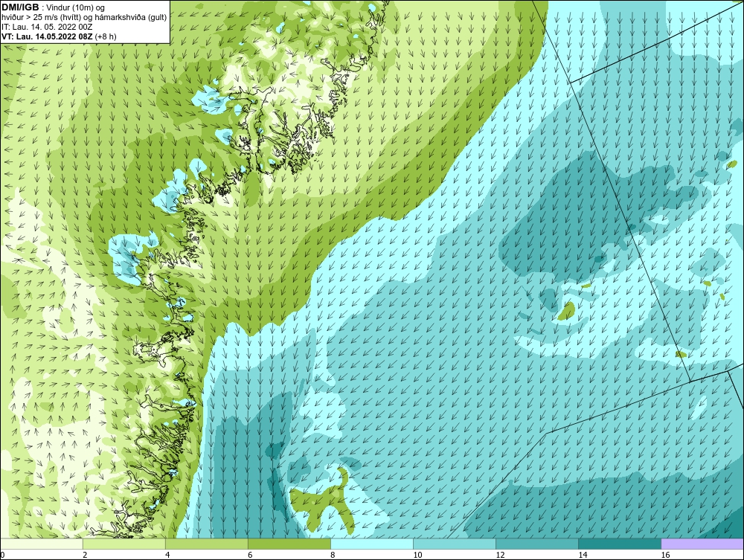Click the legend label "14"
The width and height of the screenshot is (744, 560).
(x=583, y=555)
